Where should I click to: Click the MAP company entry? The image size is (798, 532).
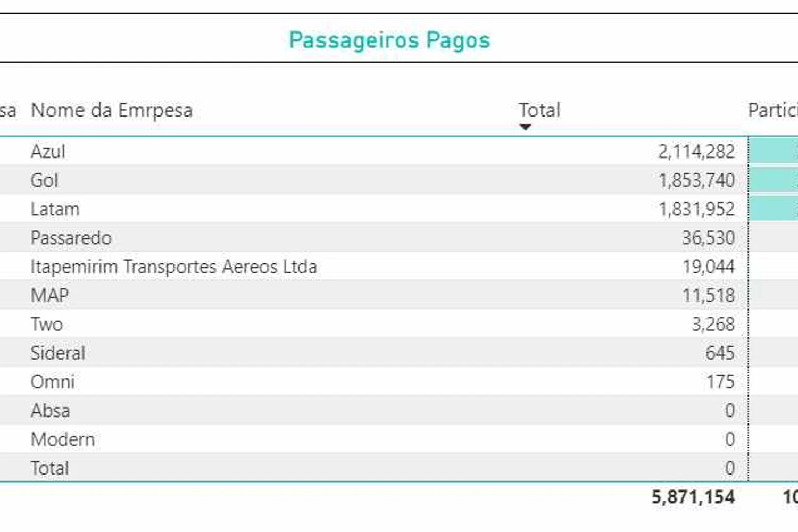click(x=50, y=295)
